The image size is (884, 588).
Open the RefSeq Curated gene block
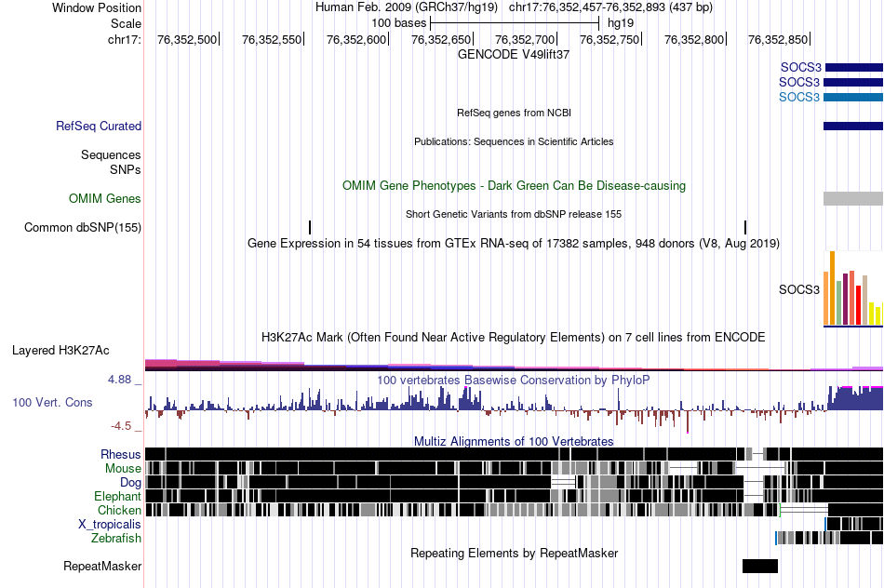point(853,127)
